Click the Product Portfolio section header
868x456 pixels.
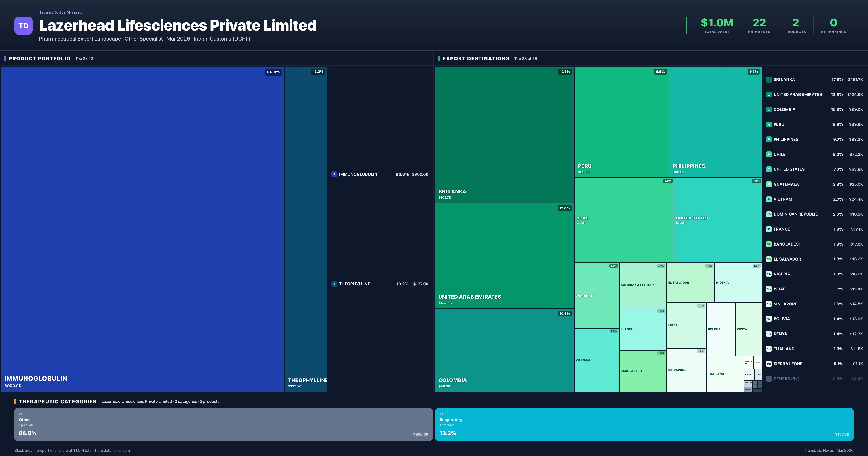click(39, 59)
